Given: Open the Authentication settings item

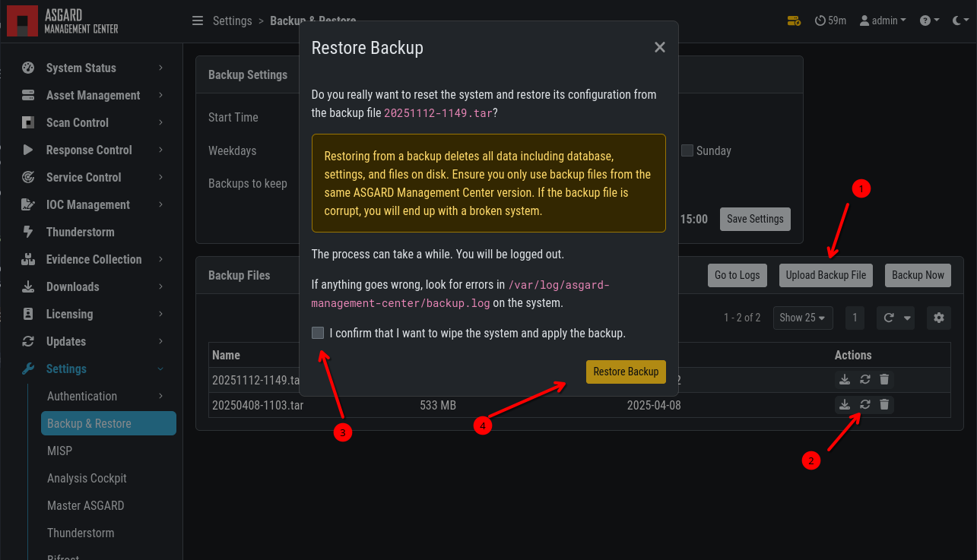Looking at the screenshot, I should point(82,396).
